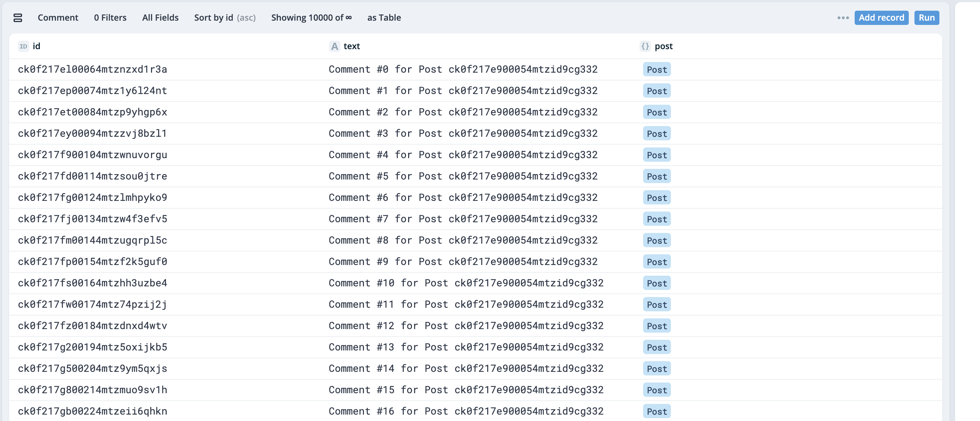Click the id column header
980x421 pixels.
tap(37, 46)
